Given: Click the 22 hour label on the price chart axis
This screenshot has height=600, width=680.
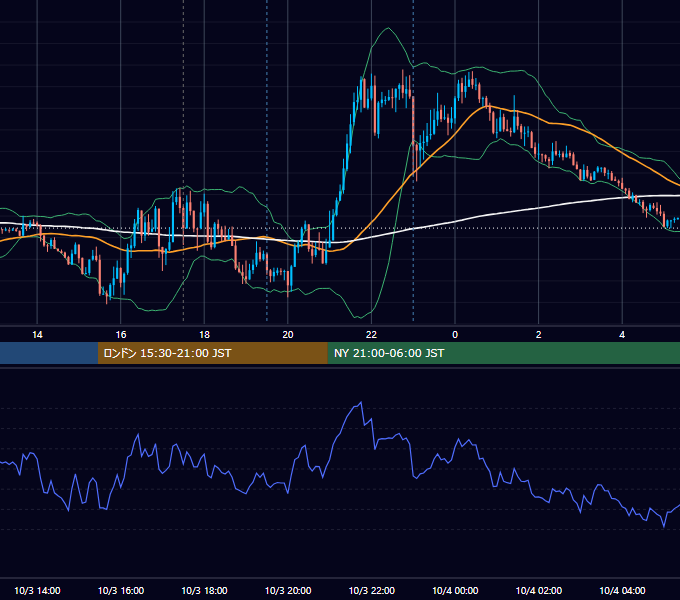Looking at the screenshot, I should (371, 335).
